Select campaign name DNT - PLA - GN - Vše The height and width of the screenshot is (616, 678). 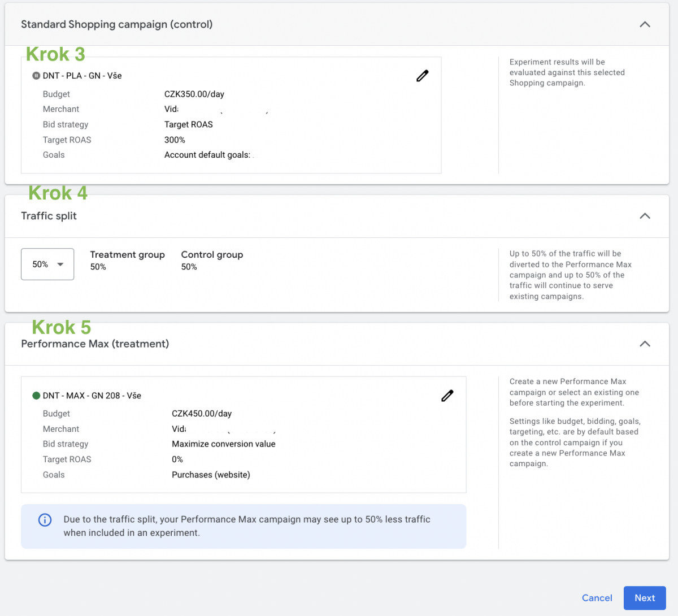point(82,76)
